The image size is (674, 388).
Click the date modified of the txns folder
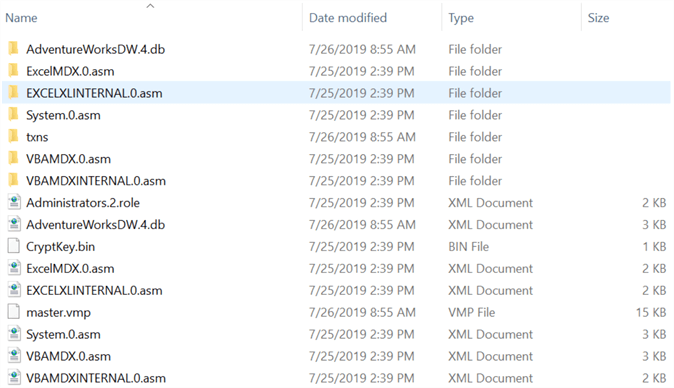pos(362,137)
